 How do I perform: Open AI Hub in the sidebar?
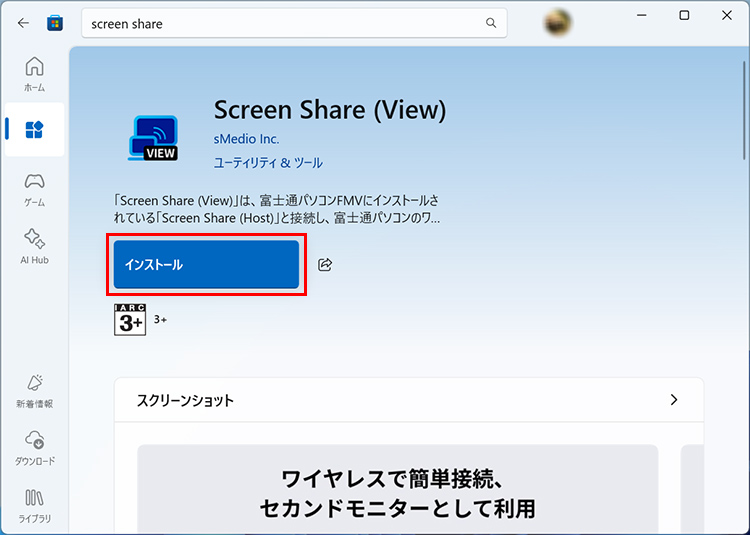coord(34,247)
